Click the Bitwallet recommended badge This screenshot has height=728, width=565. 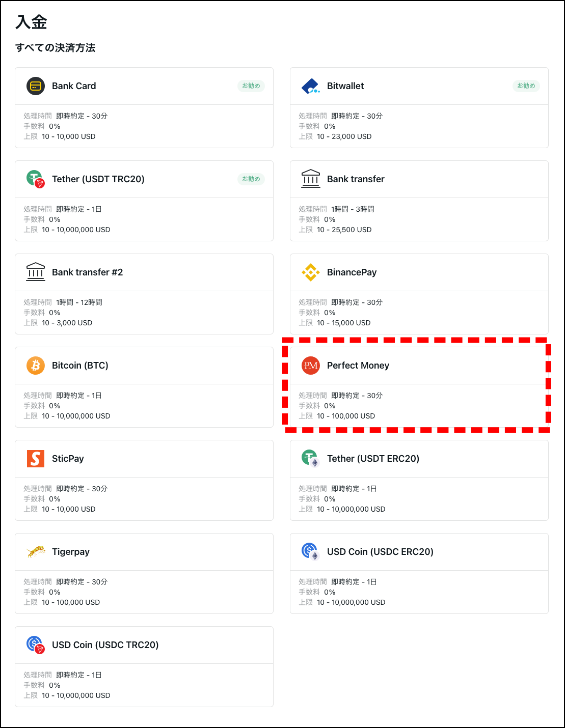[526, 86]
